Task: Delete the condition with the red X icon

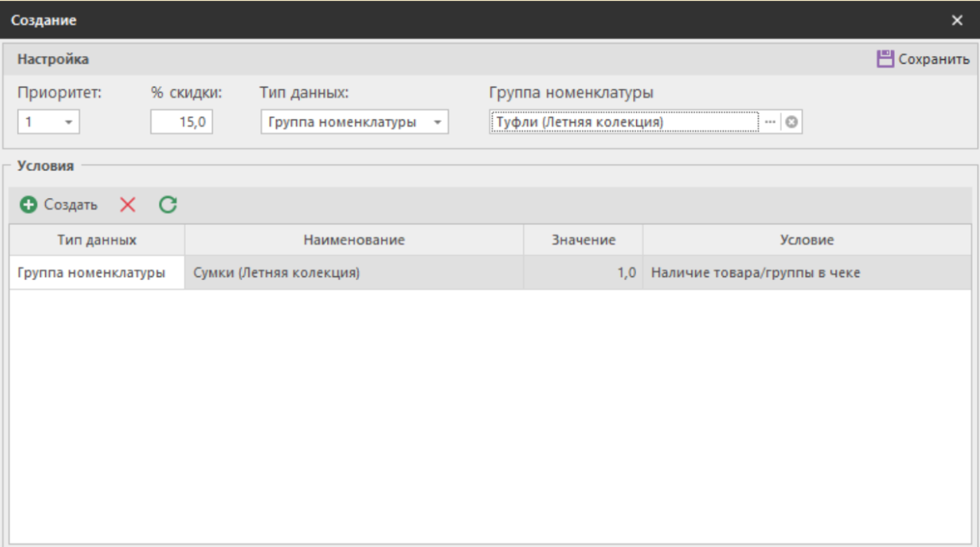Action: pyautogui.click(x=127, y=205)
